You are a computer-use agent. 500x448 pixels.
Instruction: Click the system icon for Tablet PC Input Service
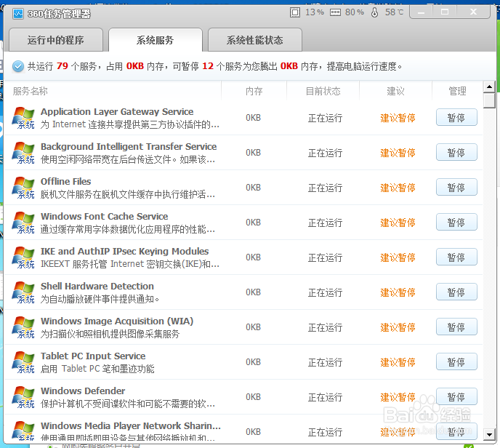click(x=23, y=362)
